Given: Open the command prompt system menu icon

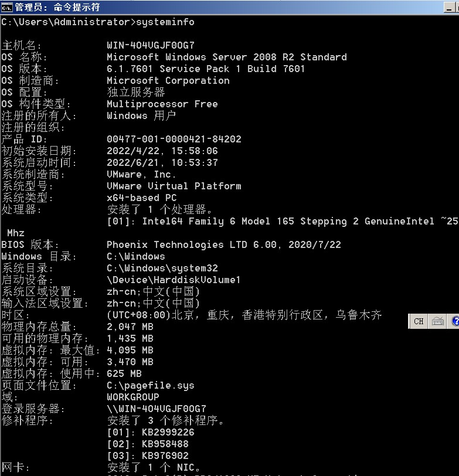Looking at the screenshot, I should coord(6,7).
